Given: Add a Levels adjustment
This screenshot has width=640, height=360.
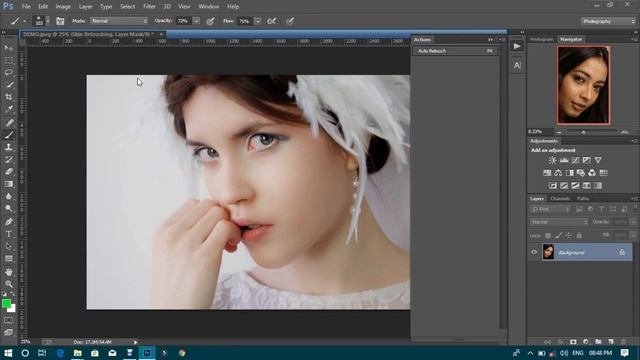Looking at the screenshot, I should tap(564, 160).
